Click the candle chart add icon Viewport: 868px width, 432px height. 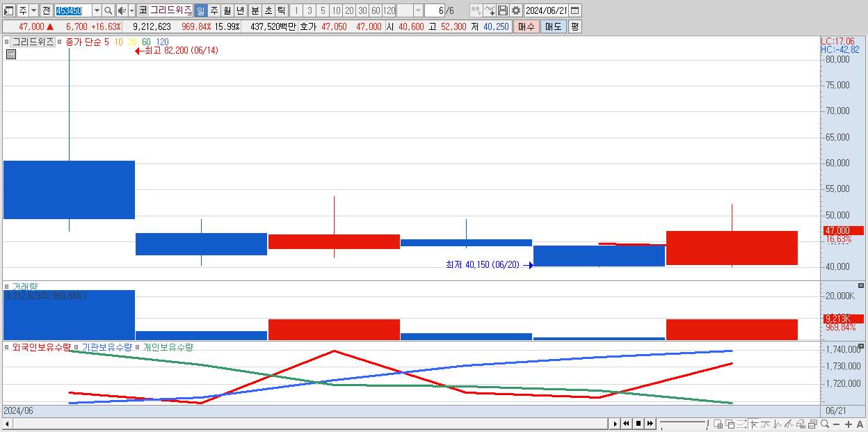point(476,10)
